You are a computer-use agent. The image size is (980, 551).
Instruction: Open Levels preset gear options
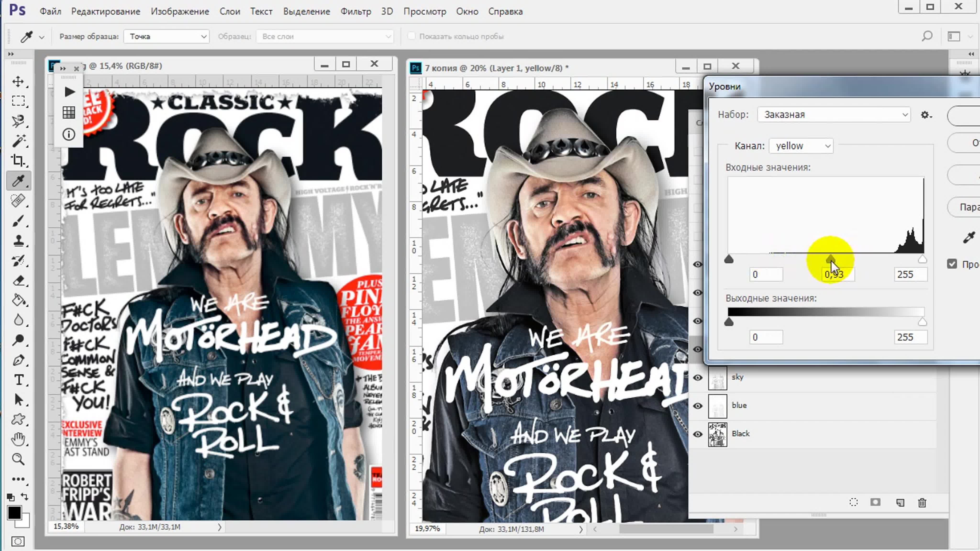point(926,115)
